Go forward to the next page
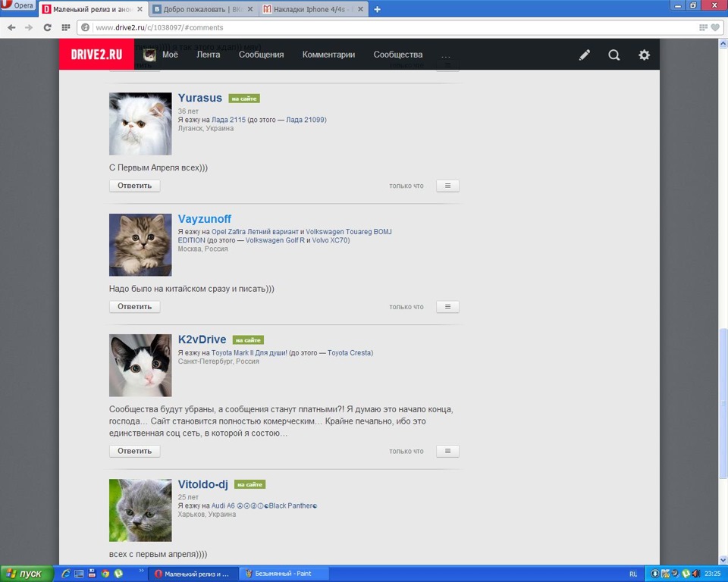Viewport: 728px width, 582px height. [x=29, y=27]
